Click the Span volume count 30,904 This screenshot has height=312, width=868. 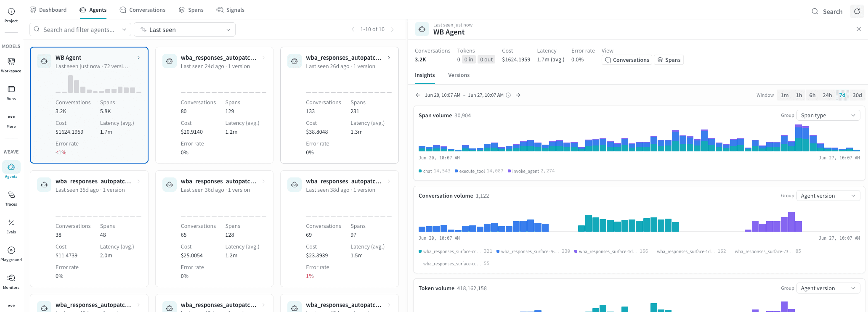(x=463, y=116)
